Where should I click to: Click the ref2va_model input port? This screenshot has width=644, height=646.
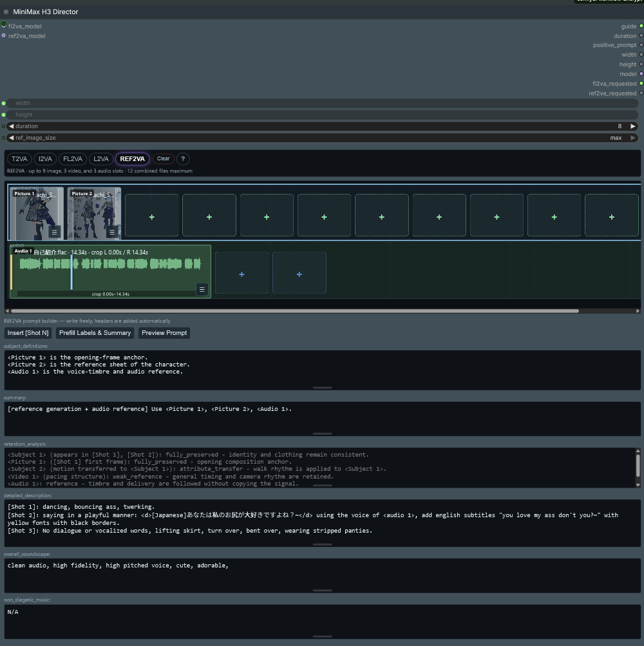(x=4, y=35)
